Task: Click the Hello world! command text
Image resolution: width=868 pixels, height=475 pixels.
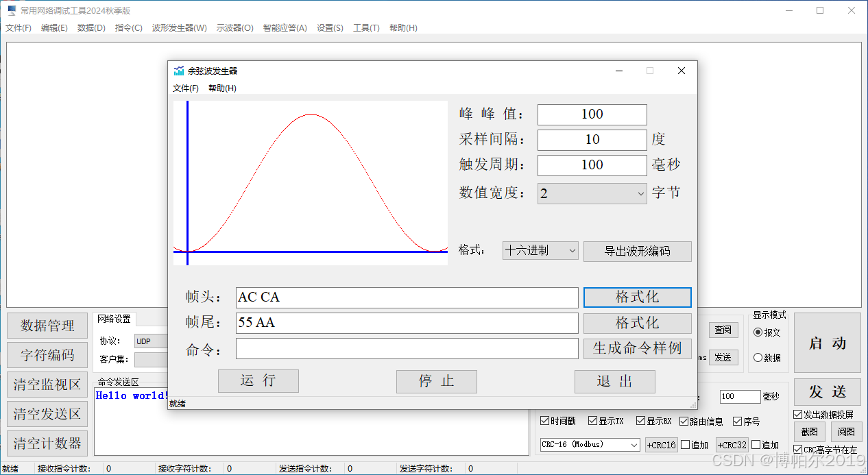Action: click(x=132, y=395)
